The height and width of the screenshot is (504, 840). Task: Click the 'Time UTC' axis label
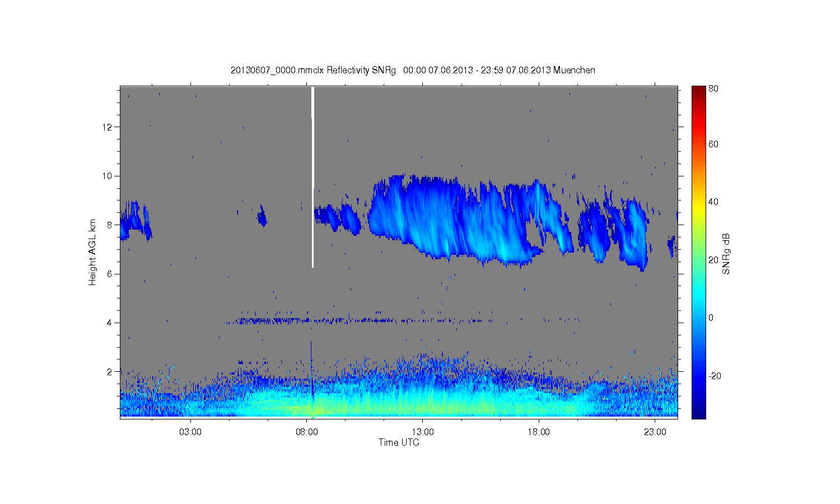pyautogui.click(x=399, y=442)
